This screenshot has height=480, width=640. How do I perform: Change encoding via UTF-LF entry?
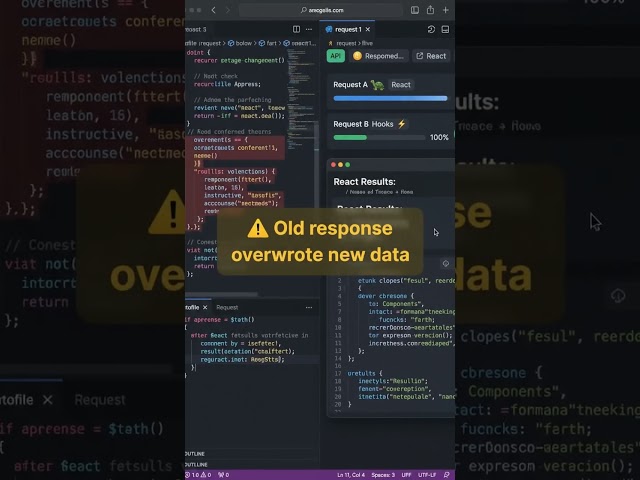(x=427, y=475)
